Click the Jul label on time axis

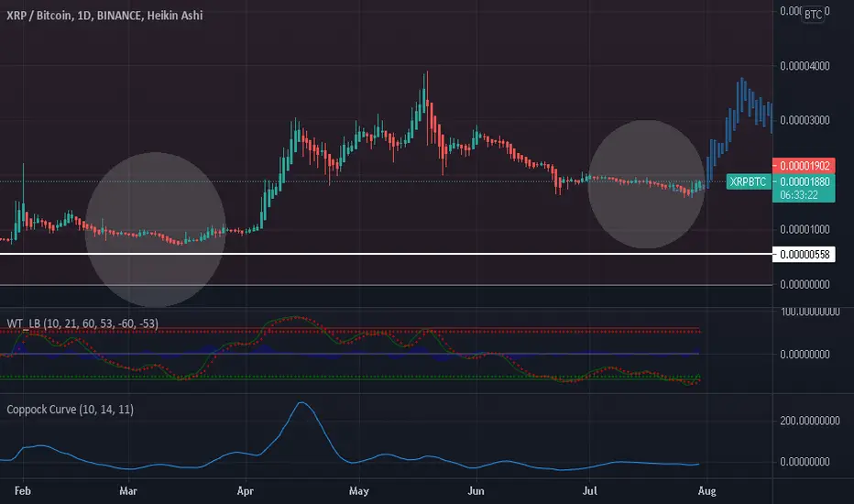coord(589,491)
